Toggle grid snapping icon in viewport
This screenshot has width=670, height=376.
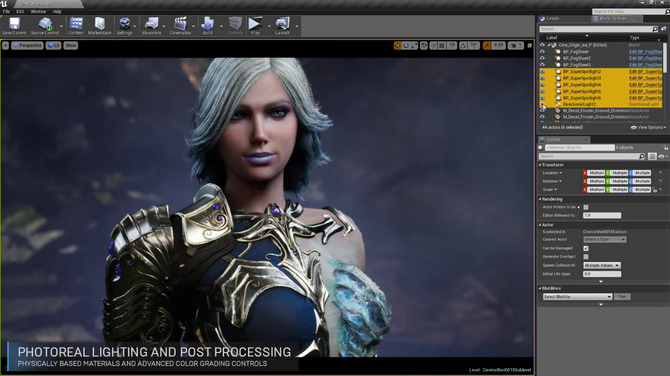click(442, 45)
